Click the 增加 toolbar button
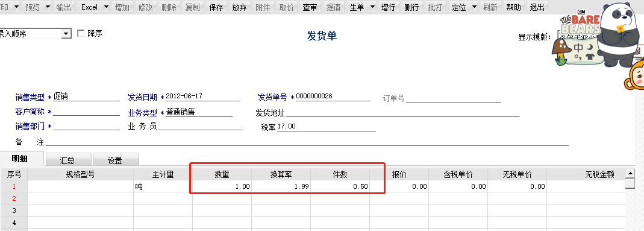Viewport: 644px width, 231px height. (x=122, y=7)
